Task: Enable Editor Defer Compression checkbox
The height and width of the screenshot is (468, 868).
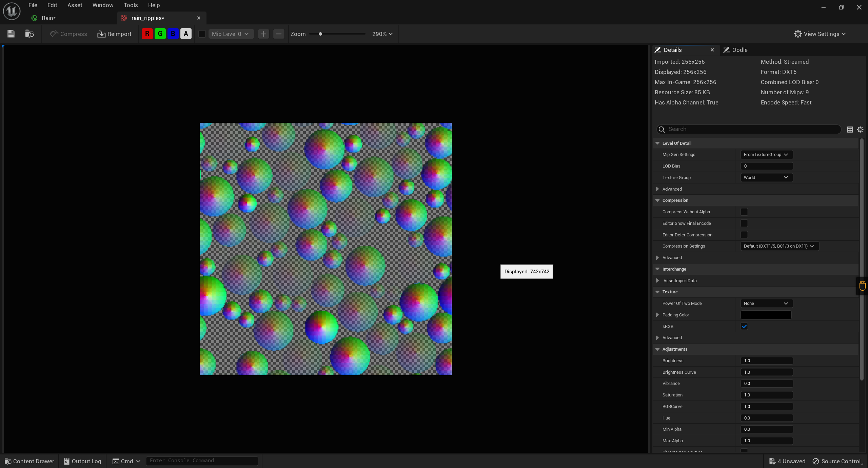Action: tap(744, 235)
